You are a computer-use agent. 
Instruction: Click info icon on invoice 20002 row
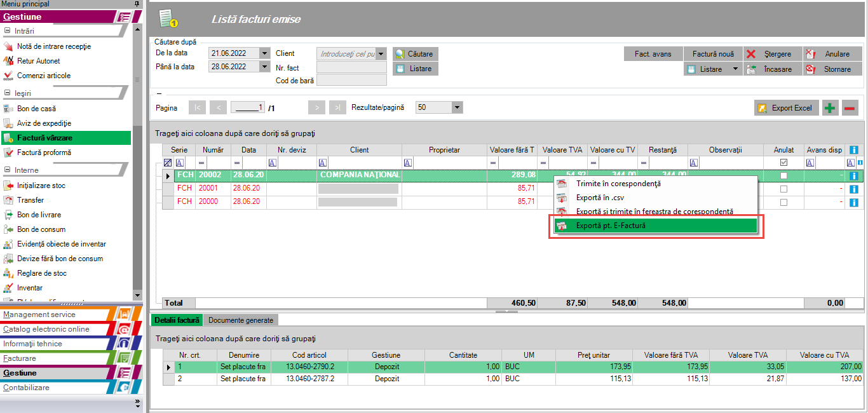pyautogui.click(x=853, y=175)
